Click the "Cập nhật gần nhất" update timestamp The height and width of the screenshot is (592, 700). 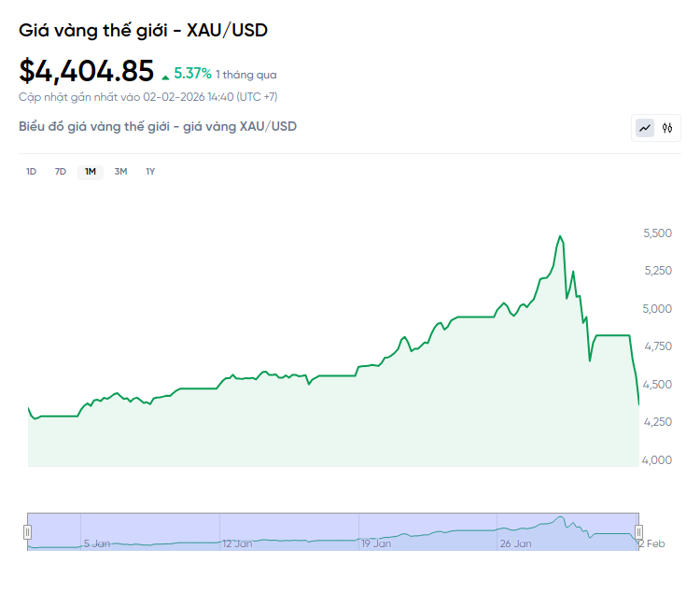(x=147, y=97)
